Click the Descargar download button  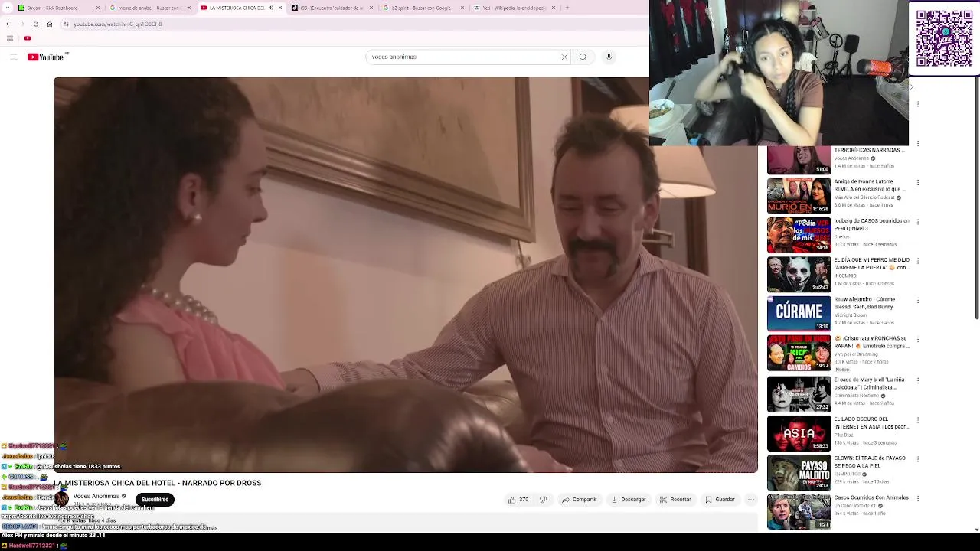629,500
